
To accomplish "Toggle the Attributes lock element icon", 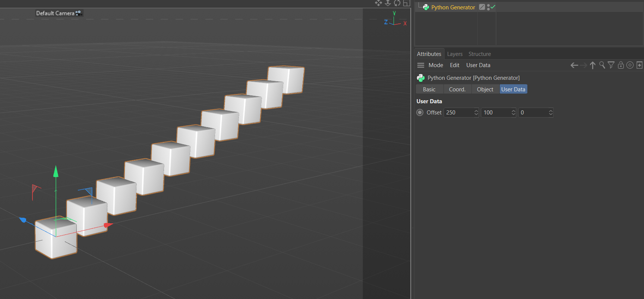I will [621, 65].
